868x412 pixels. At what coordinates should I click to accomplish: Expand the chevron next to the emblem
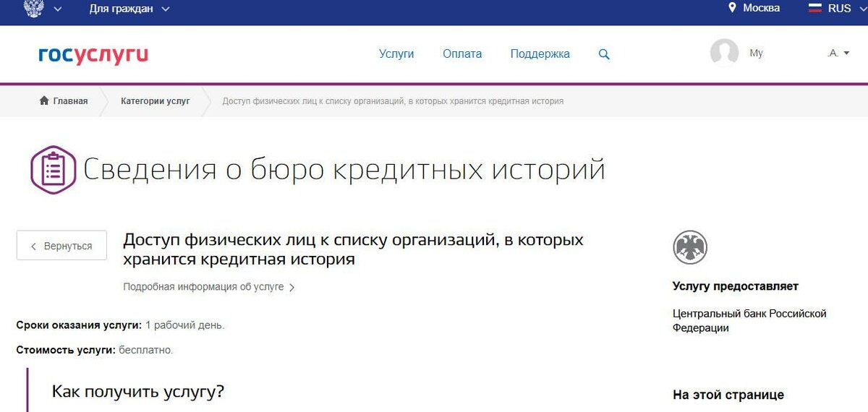pyautogui.click(x=58, y=9)
